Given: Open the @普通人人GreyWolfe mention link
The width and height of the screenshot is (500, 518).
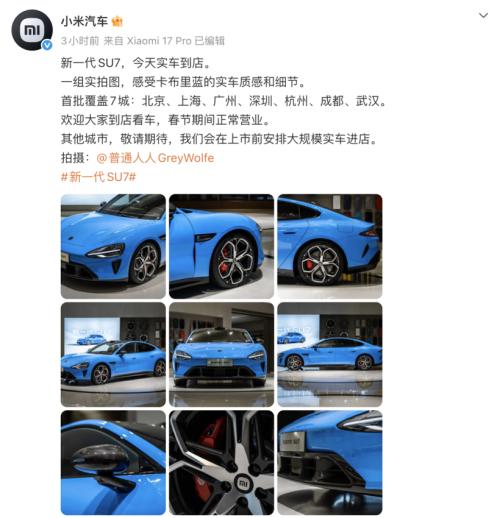Looking at the screenshot, I should tap(155, 158).
